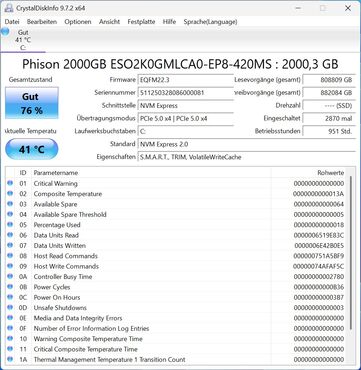Click the Gut 76 % health status button
This screenshot has height=370, width=361.
(32, 103)
